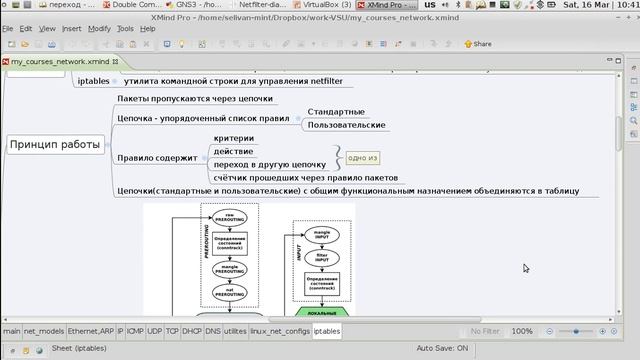Viewport: 640px width, 360px height.
Task: Collapse the iptables topic toggle
Action: point(115,81)
